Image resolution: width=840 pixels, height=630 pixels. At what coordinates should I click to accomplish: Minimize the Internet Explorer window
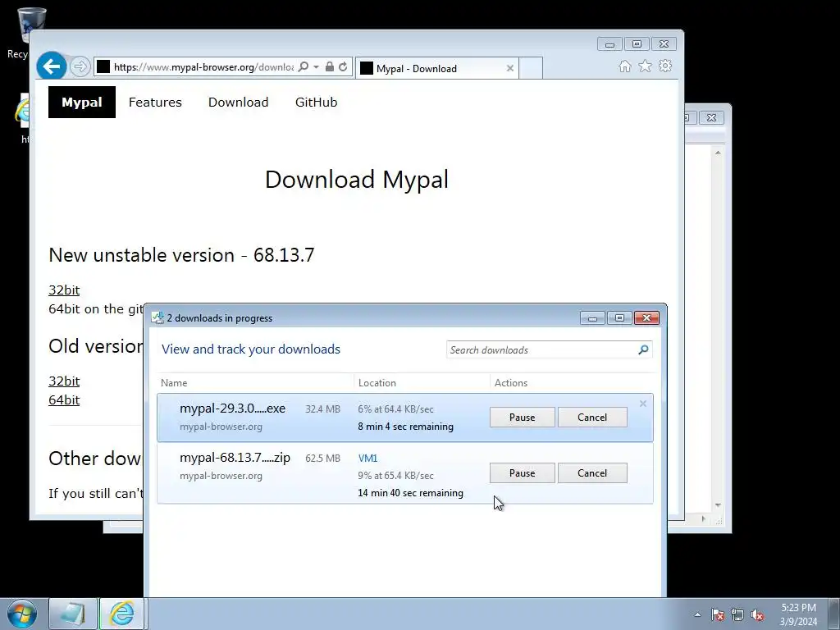[x=609, y=44]
